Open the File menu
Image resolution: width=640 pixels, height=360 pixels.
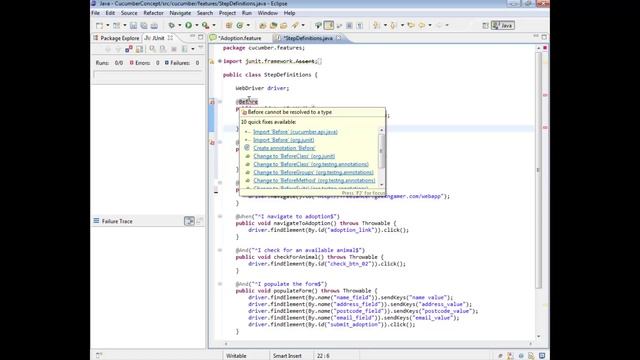(96, 13)
